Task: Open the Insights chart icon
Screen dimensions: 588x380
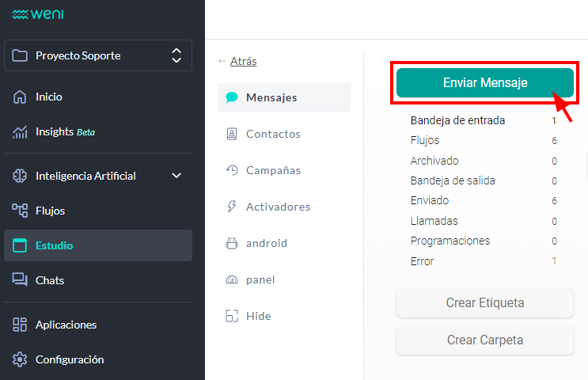Action: [20, 132]
